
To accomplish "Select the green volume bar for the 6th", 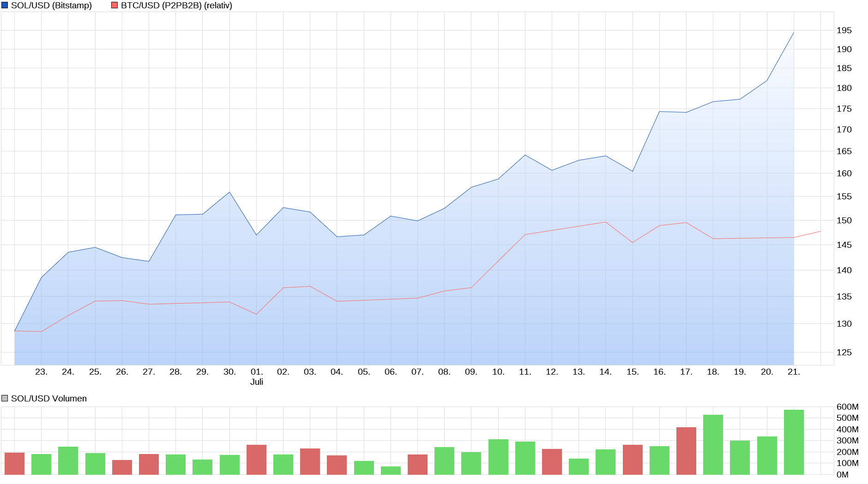I will [391, 471].
